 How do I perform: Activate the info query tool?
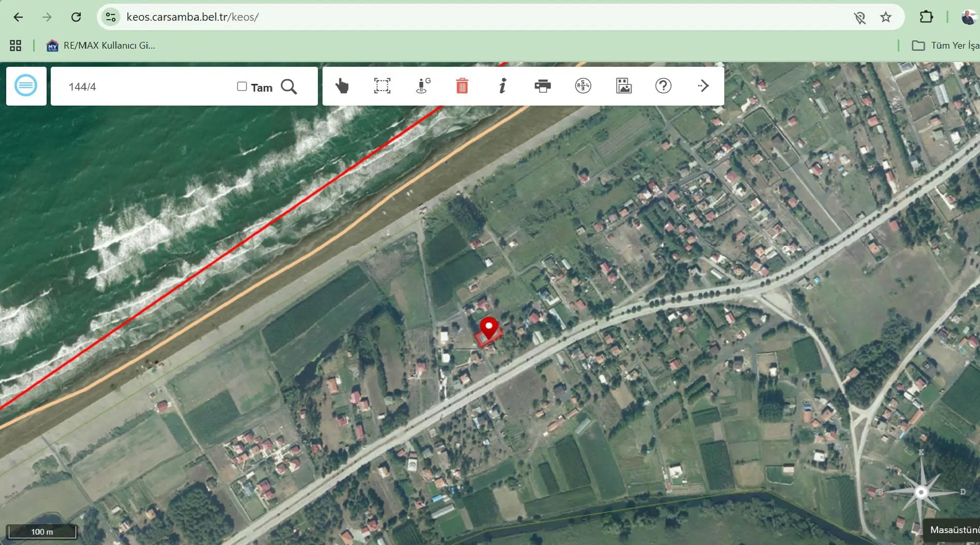tap(502, 86)
